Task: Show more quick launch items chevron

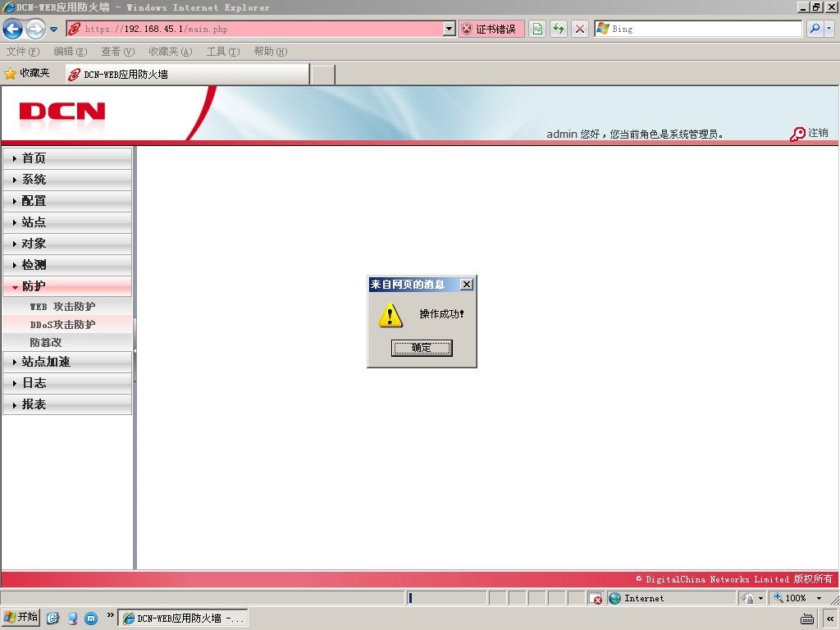Action: click(x=111, y=615)
